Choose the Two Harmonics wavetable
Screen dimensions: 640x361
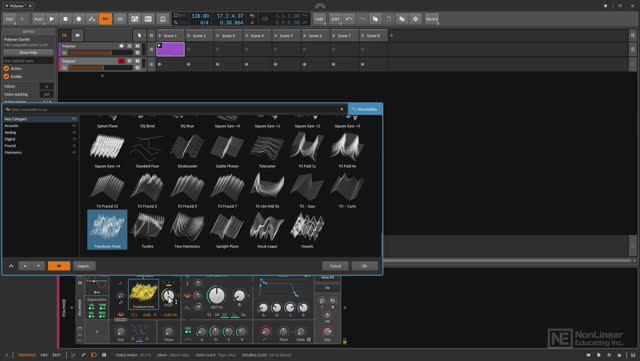pos(187,230)
